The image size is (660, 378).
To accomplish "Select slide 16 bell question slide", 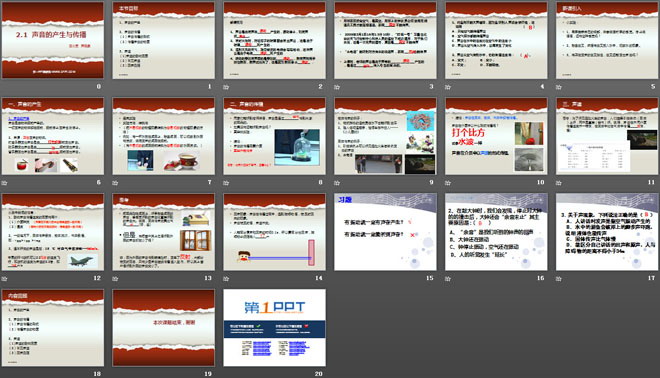I will [x=496, y=232].
